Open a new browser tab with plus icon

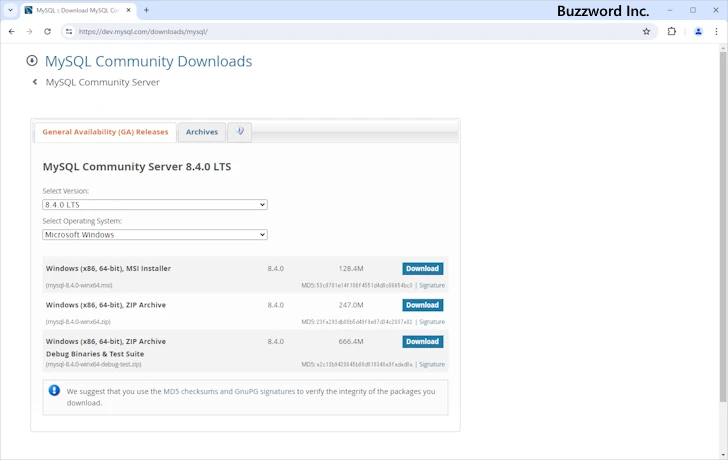146,10
